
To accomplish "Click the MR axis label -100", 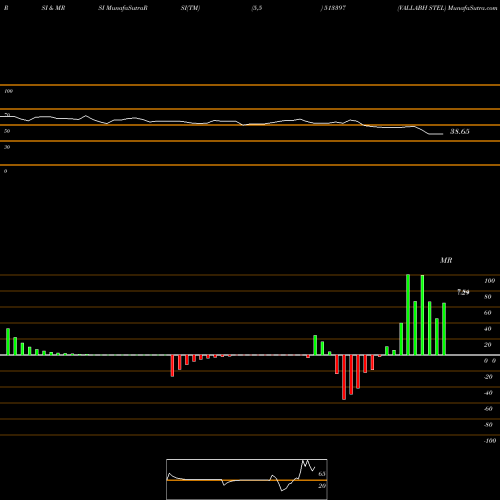I will point(489,441).
